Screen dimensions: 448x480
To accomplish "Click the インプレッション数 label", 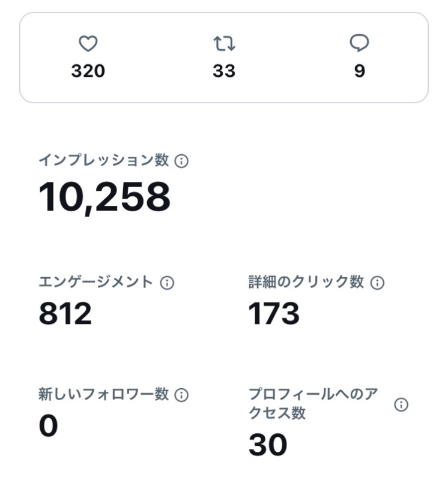I will [104, 160].
